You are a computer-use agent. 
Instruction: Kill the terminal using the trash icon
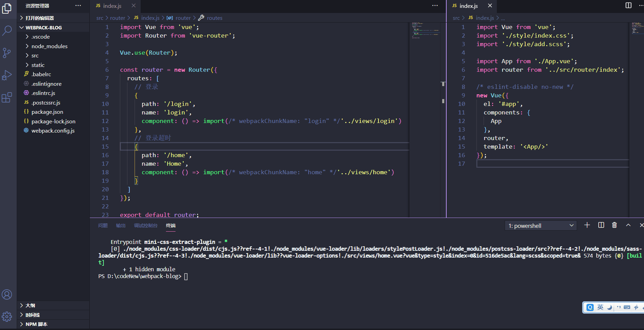614,225
